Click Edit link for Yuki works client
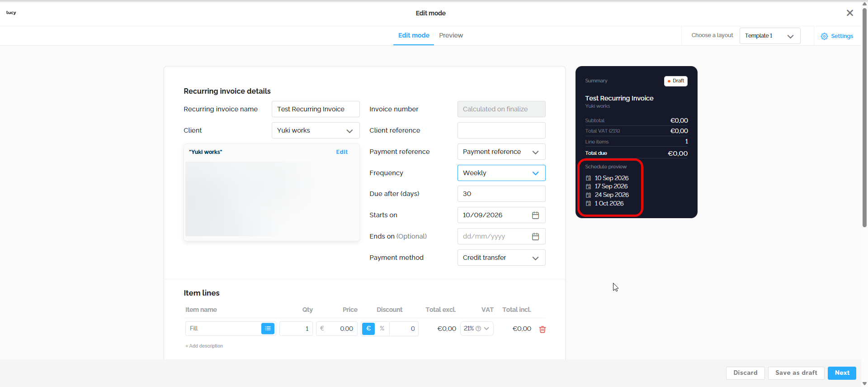The image size is (868, 387). (x=342, y=152)
